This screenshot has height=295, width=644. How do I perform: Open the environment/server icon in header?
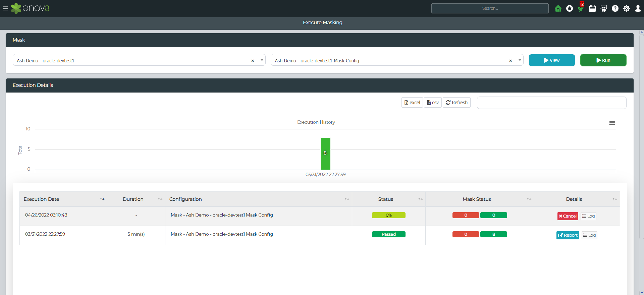[x=604, y=8]
